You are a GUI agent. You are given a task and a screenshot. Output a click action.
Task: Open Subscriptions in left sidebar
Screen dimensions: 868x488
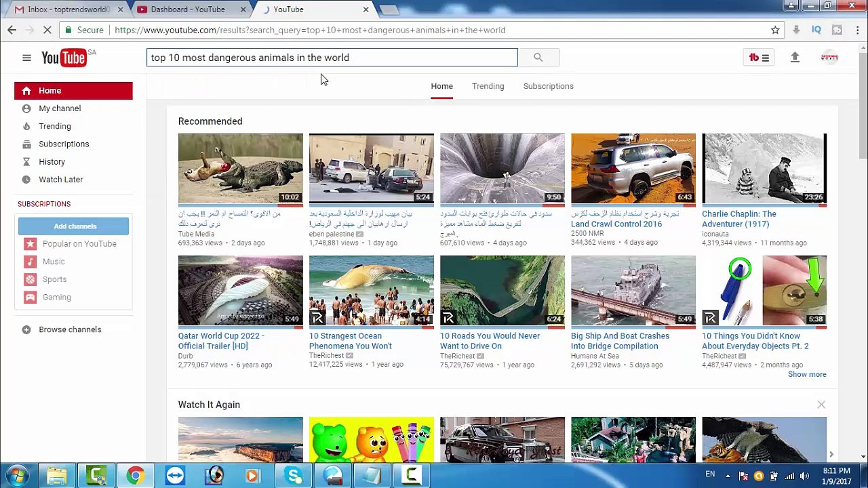[x=64, y=144]
